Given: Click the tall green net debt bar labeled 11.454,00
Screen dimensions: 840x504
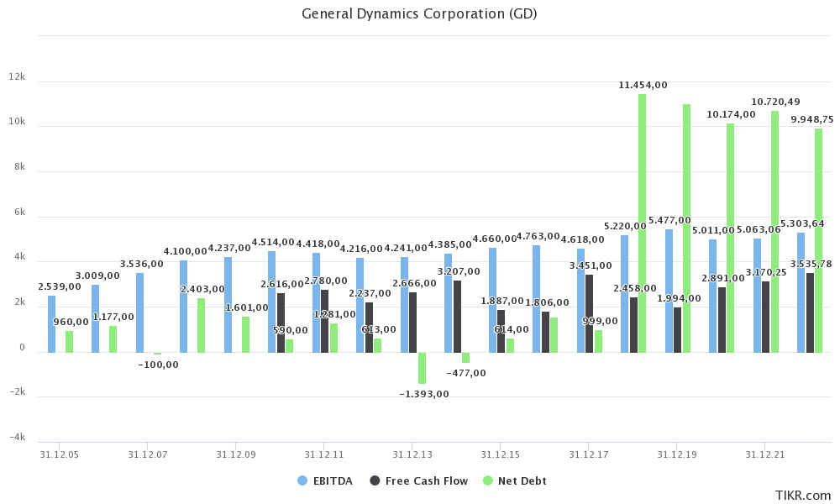Looking at the screenshot, I should [642, 223].
